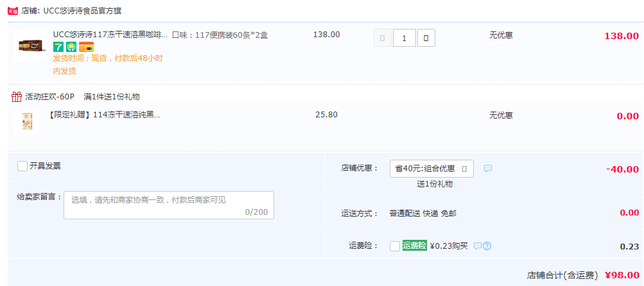644x286 pixels.
Task: Click the flavor text 117便携装60条*2盒
Action: pos(232,35)
